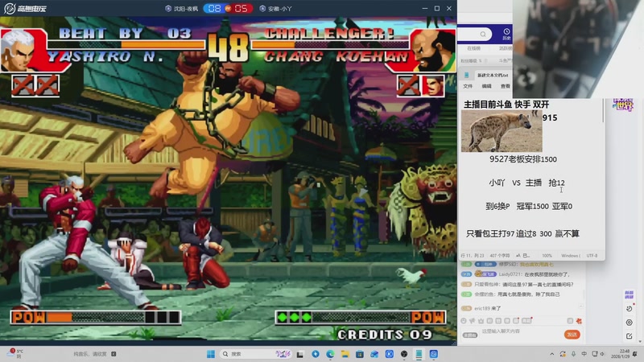This screenshot has height=362, width=644.
Task: Open the Notepad taskbar icon
Action: [419, 354]
